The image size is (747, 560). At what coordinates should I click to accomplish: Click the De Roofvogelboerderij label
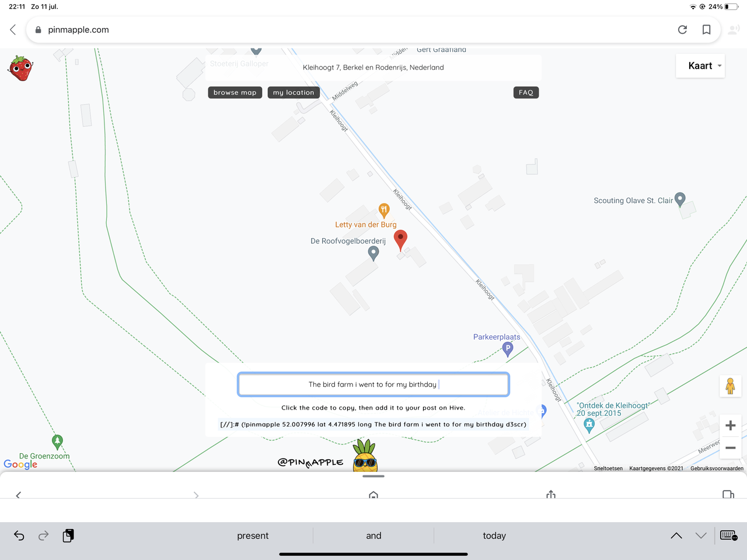point(348,241)
